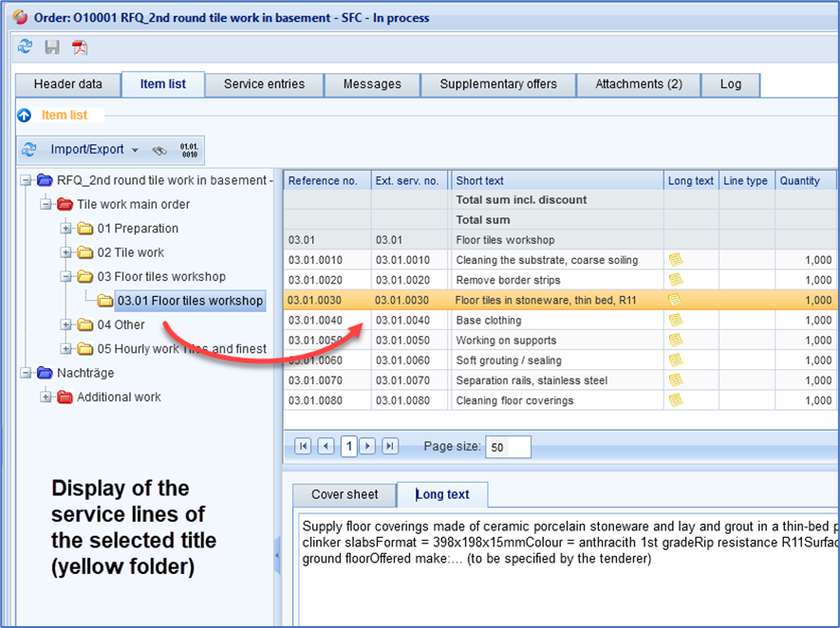The height and width of the screenshot is (628, 840).
Task: Collapse the 03 Floor tiles workshop folder
Action: (66, 277)
